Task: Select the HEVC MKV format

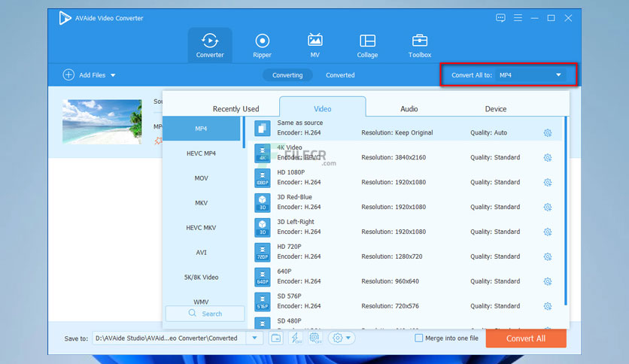Action: pos(202,228)
